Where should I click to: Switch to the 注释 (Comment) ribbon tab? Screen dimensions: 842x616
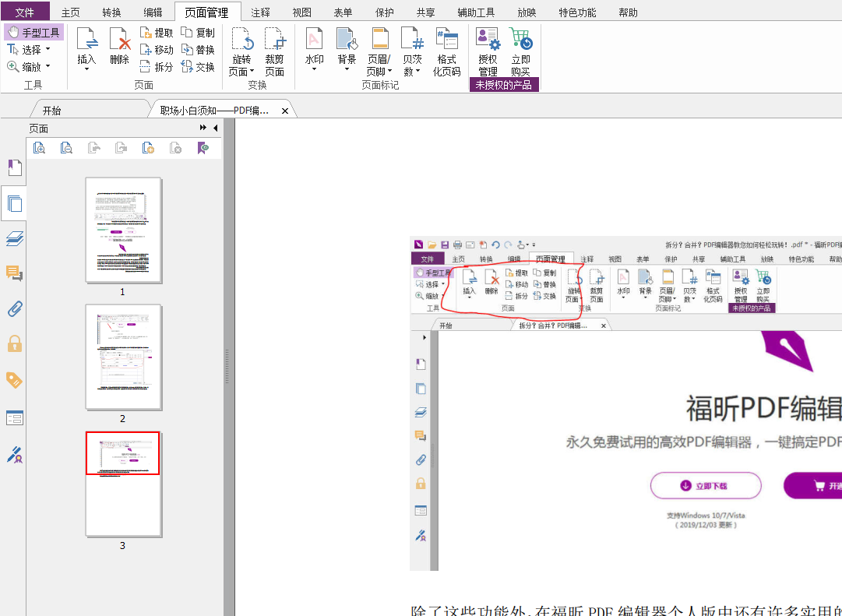260,12
